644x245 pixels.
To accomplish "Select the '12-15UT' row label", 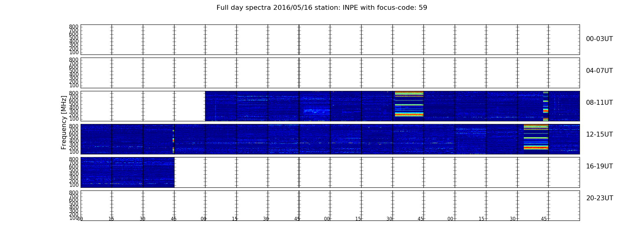I will (x=600, y=134).
